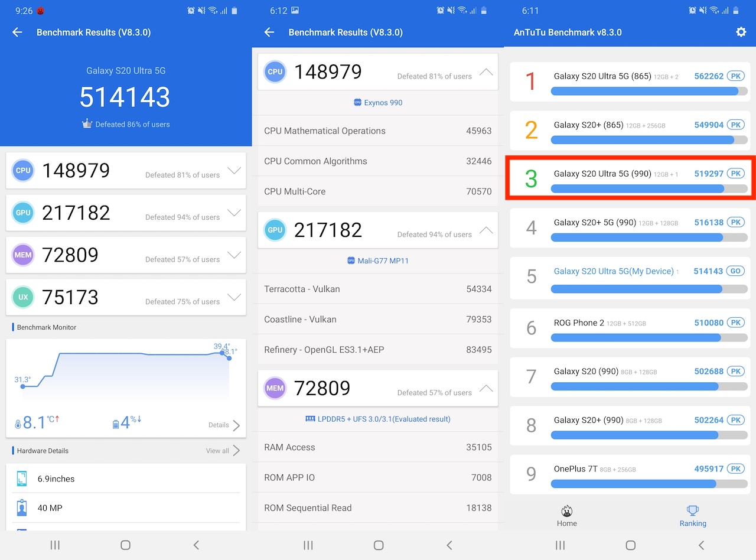Viewport: 756px width, 560px height.
Task: Switch to the Home tab
Action: (566, 516)
